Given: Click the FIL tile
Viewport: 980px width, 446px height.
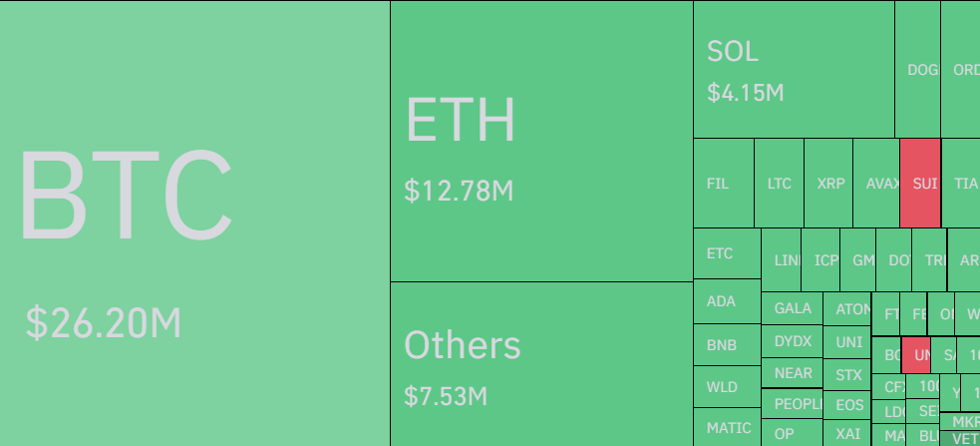Looking at the screenshot, I should [x=723, y=184].
